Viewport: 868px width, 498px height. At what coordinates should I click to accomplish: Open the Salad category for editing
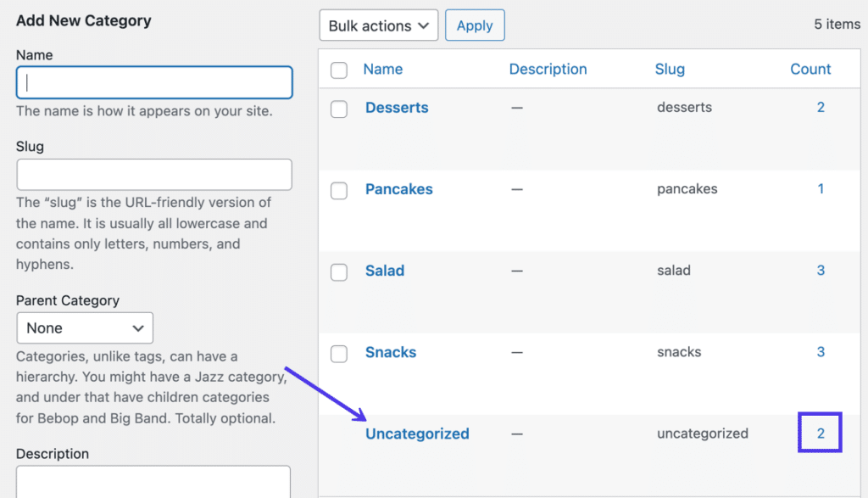coord(385,270)
